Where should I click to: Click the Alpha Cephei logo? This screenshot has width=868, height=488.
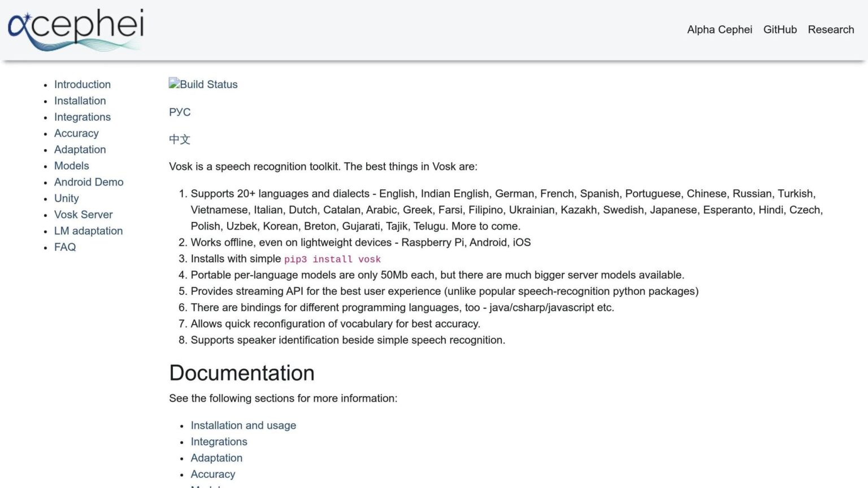tap(75, 29)
